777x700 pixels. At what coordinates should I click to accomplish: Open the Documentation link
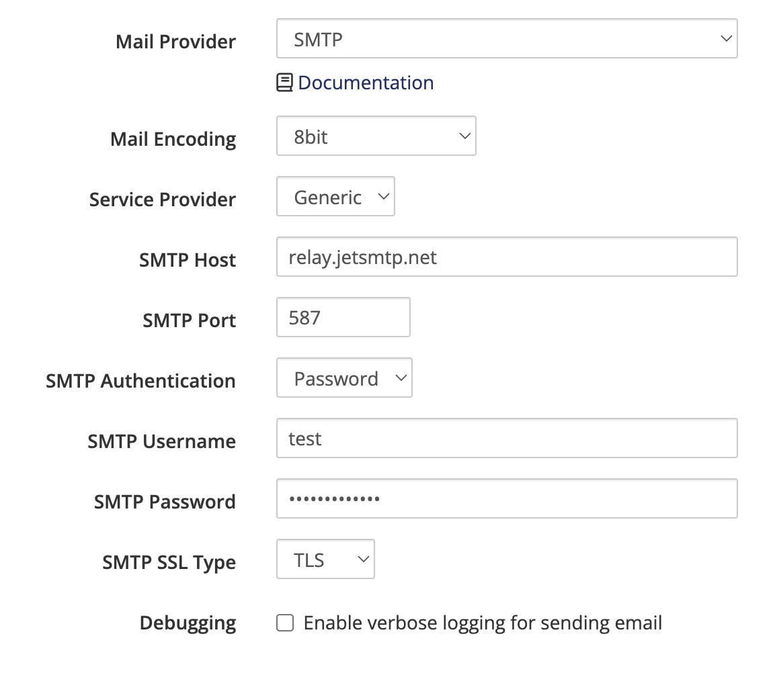[366, 83]
